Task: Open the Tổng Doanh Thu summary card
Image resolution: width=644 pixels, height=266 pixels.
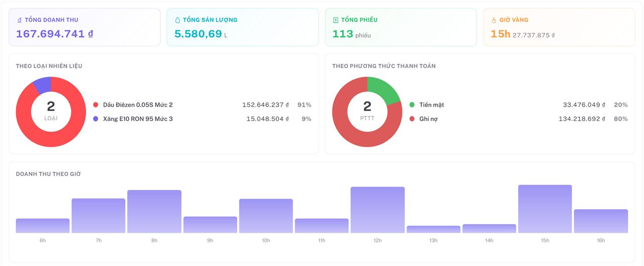Action: (x=85, y=27)
